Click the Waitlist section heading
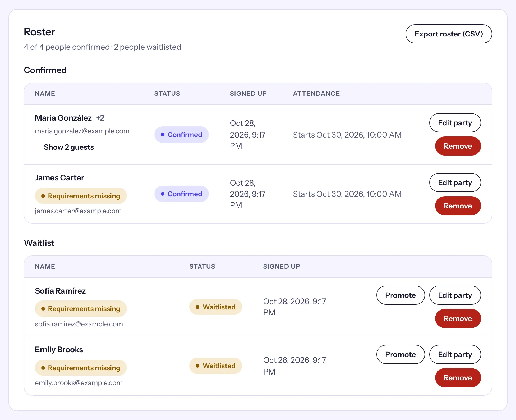The image size is (516, 420). [39, 243]
